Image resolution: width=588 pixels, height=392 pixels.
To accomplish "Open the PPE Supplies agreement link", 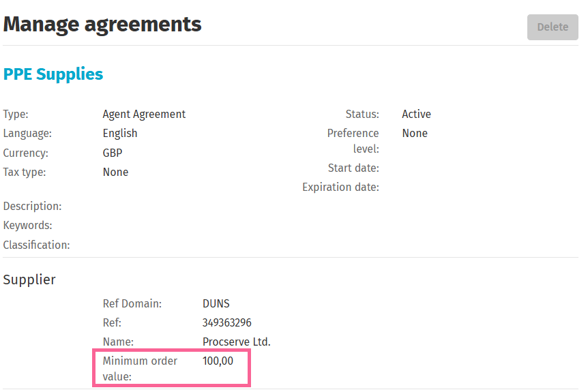I will (53, 74).
